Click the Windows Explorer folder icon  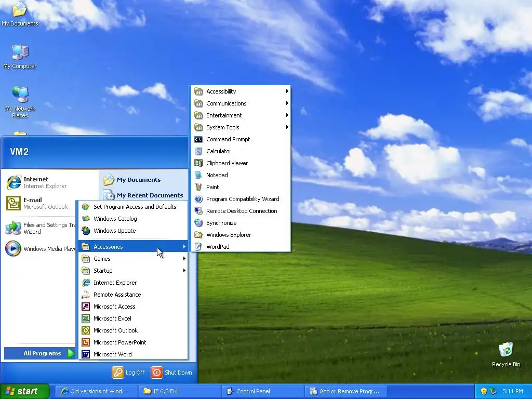click(198, 235)
